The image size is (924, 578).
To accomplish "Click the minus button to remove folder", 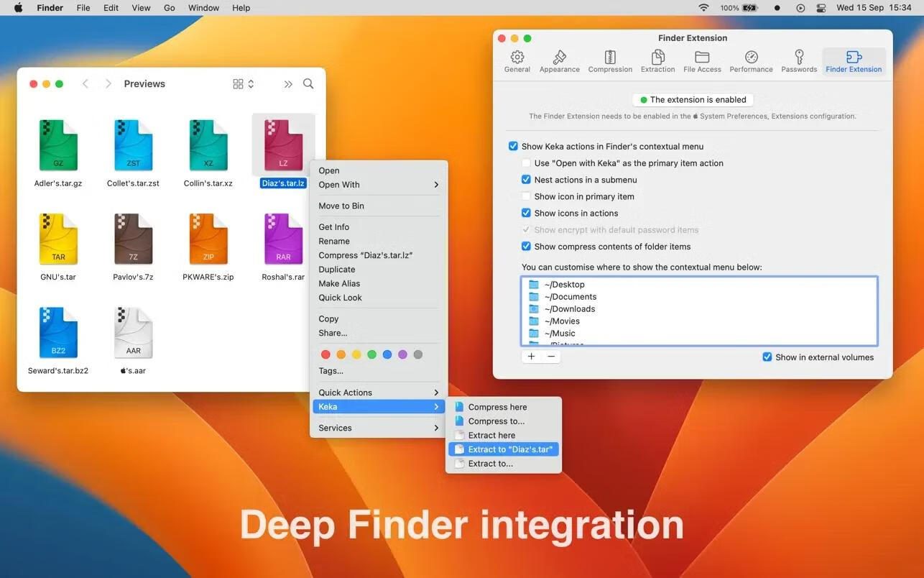I will coord(551,357).
